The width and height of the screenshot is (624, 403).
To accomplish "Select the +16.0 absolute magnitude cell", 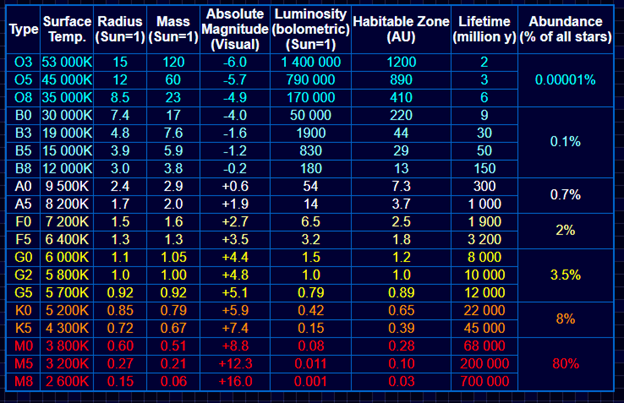I will [x=235, y=382].
